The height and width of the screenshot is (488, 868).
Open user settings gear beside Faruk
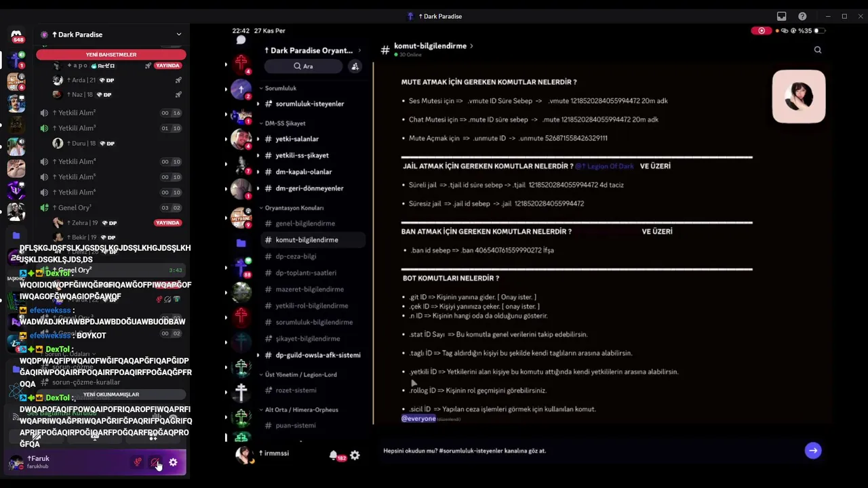pos(173,462)
